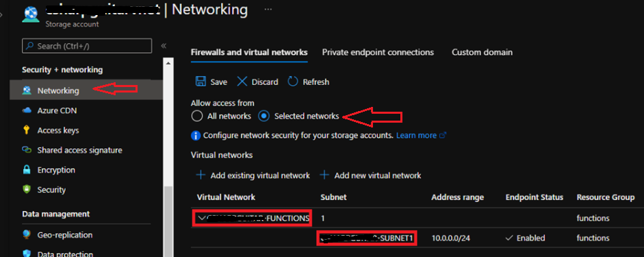644x257 pixels.
Task: Click the SUBNET1 subnet name cell
Action: point(367,238)
